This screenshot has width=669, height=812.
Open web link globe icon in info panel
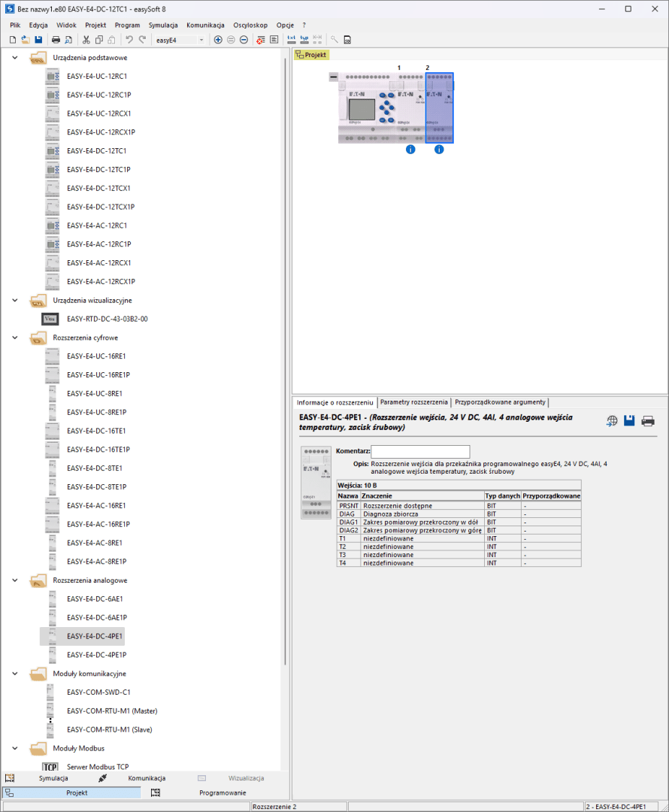pos(613,421)
